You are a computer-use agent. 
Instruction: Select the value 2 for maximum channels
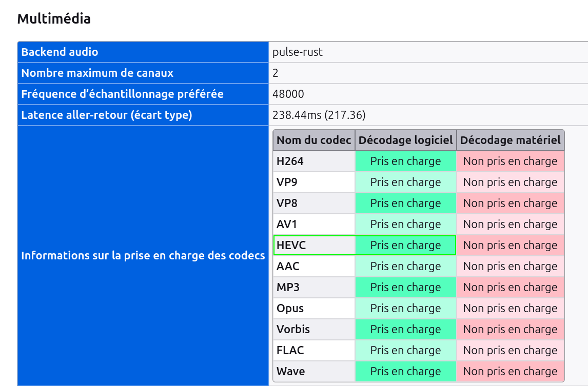coord(275,73)
